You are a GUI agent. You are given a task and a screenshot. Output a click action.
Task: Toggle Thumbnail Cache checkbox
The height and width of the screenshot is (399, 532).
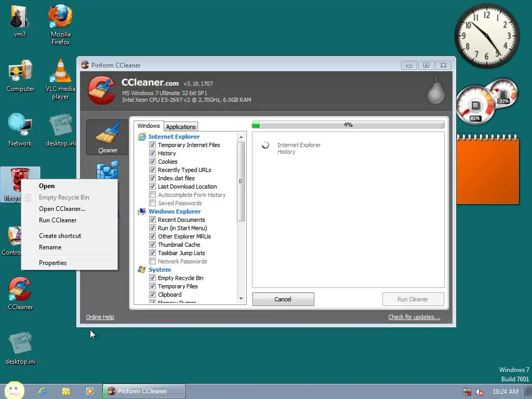click(x=153, y=245)
